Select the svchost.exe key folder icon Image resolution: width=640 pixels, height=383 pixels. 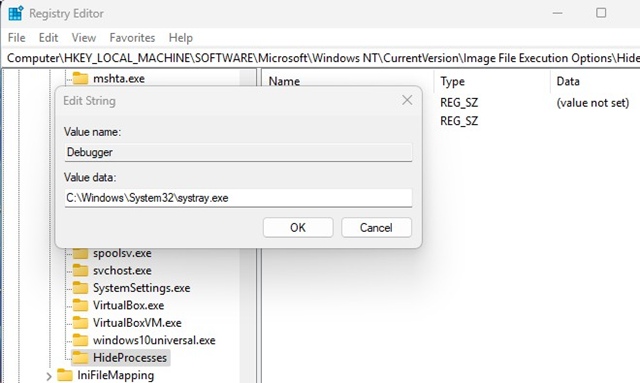pos(80,270)
